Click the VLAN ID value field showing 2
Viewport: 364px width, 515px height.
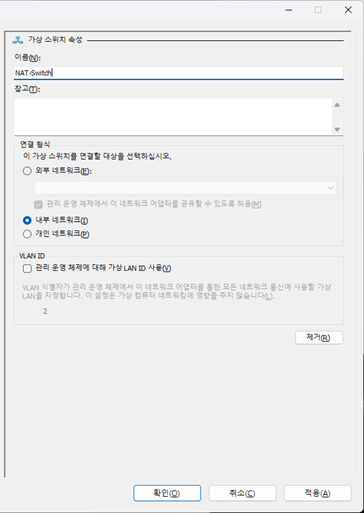point(36,311)
